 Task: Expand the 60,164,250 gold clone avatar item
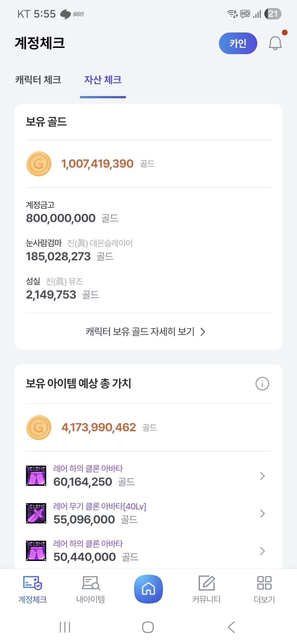[x=262, y=476]
